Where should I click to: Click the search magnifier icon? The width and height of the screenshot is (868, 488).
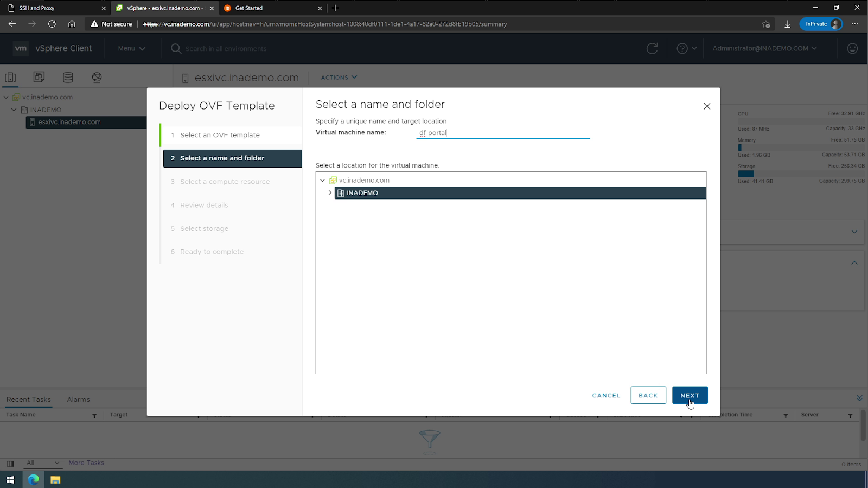coord(176,48)
